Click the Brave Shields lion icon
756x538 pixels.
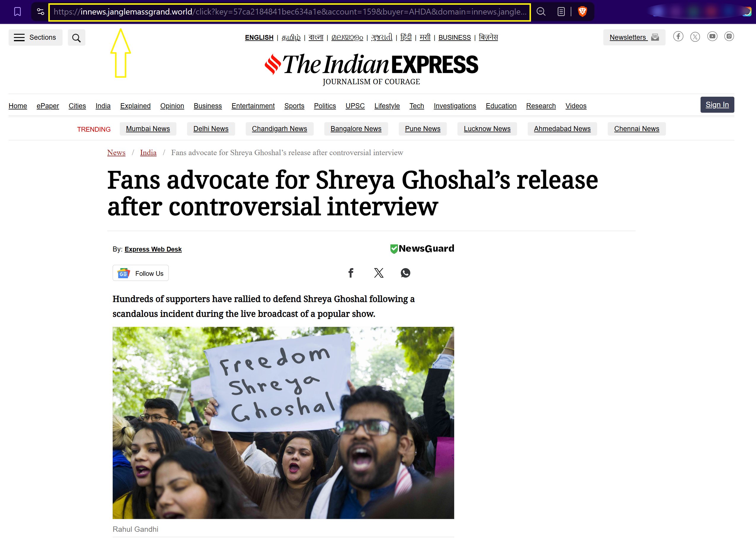point(583,12)
